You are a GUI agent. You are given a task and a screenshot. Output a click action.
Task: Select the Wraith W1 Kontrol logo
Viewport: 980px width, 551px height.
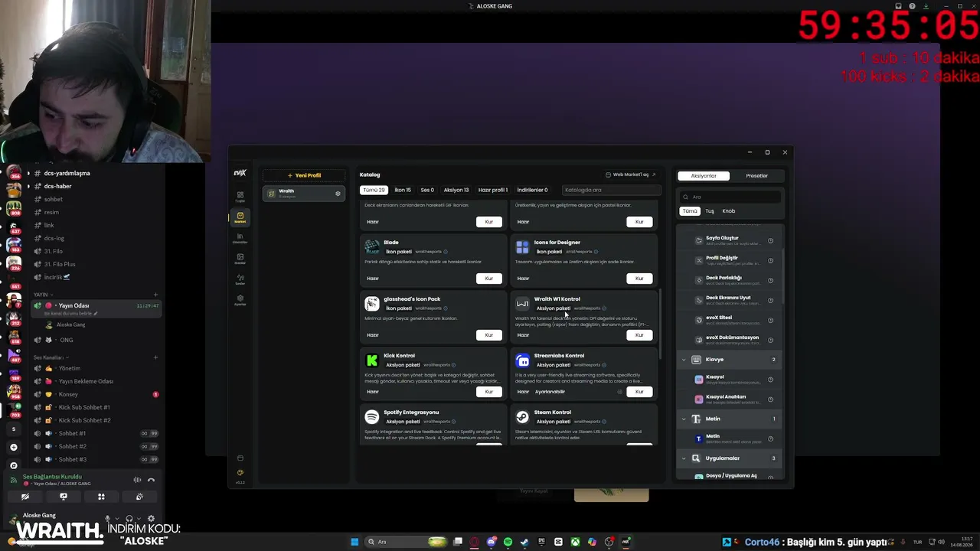[x=522, y=304]
